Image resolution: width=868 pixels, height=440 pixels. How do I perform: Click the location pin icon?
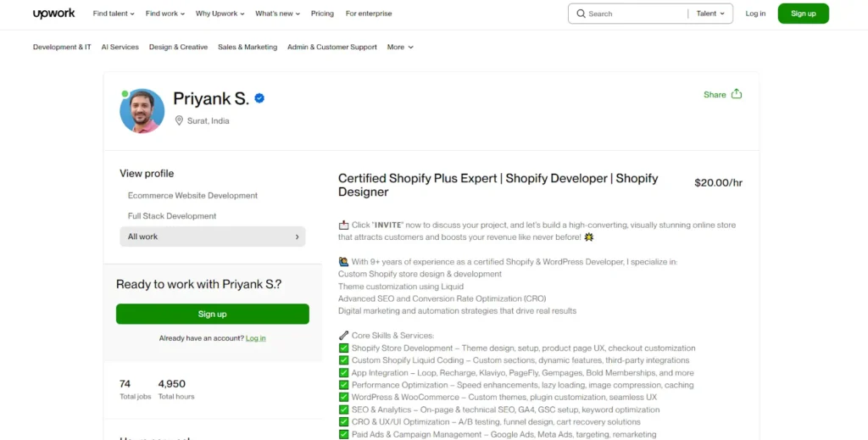pyautogui.click(x=179, y=120)
